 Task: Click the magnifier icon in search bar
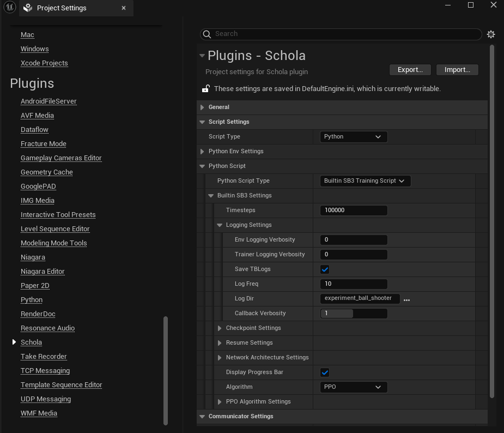(207, 34)
